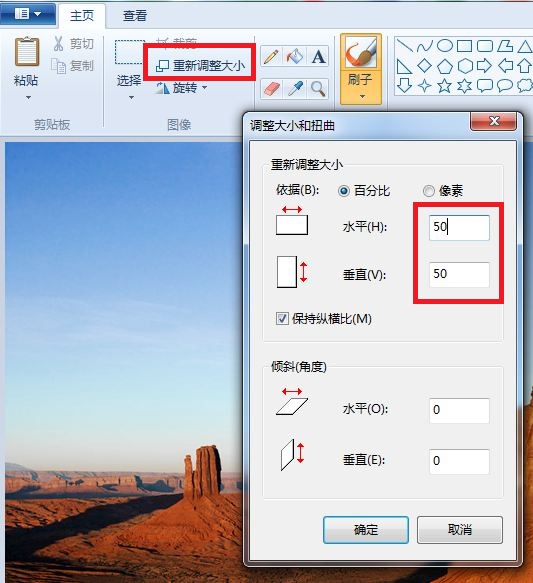Viewport: 533px width, 583px height.
Task: Click the 粘贴 clipboard icon
Action: tap(26, 52)
